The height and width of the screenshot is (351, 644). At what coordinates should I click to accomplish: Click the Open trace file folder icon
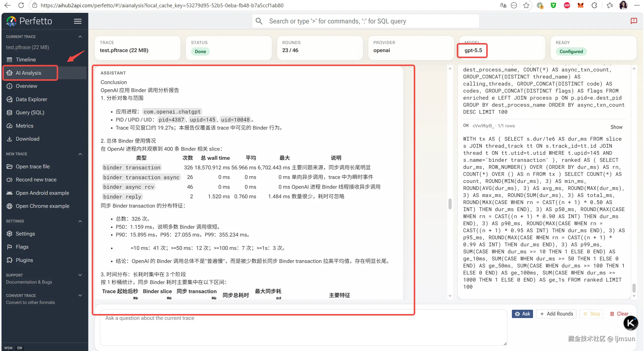[9, 167]
